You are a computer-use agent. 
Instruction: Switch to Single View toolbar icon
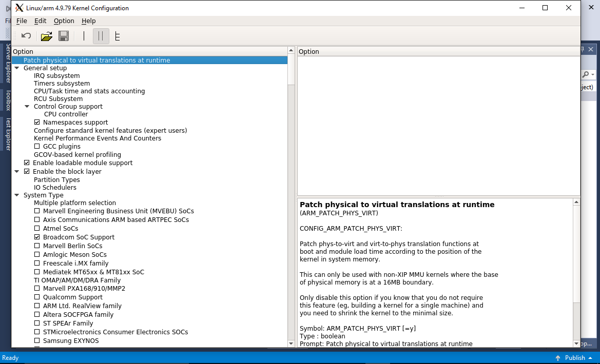(84, 36)
